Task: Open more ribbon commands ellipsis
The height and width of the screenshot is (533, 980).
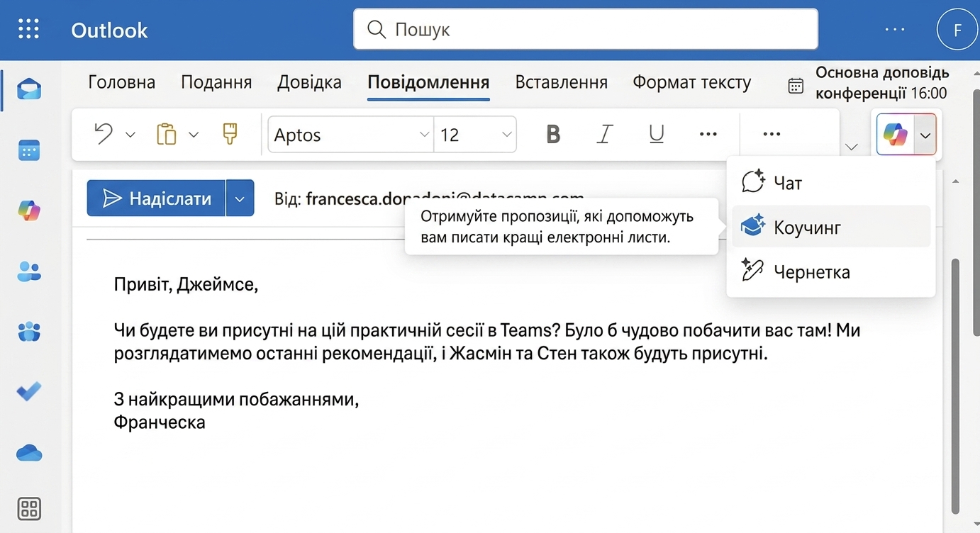Action: point(772,134)
